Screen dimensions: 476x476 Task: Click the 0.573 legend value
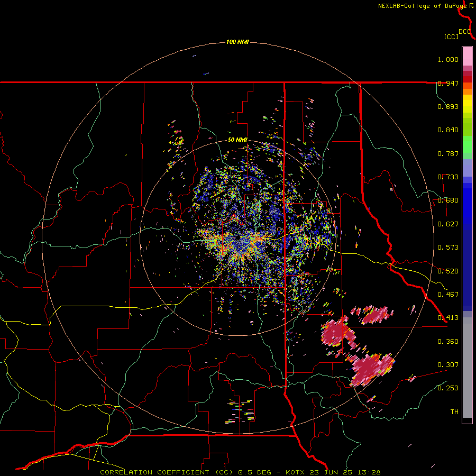[x=448, y=248]
